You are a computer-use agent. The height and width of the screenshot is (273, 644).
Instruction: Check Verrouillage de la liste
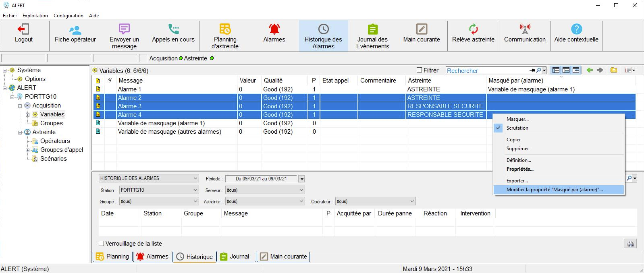102,244
